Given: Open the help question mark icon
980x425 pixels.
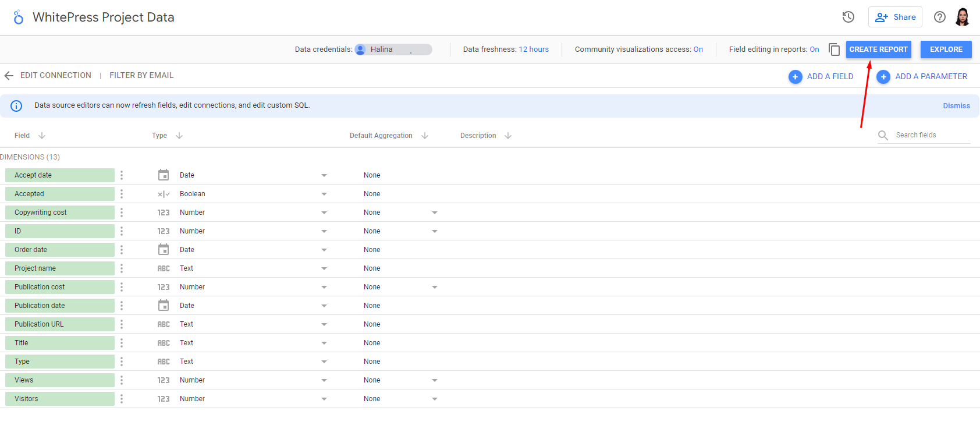Looking at the screenshot, I should tap(939, 17).
